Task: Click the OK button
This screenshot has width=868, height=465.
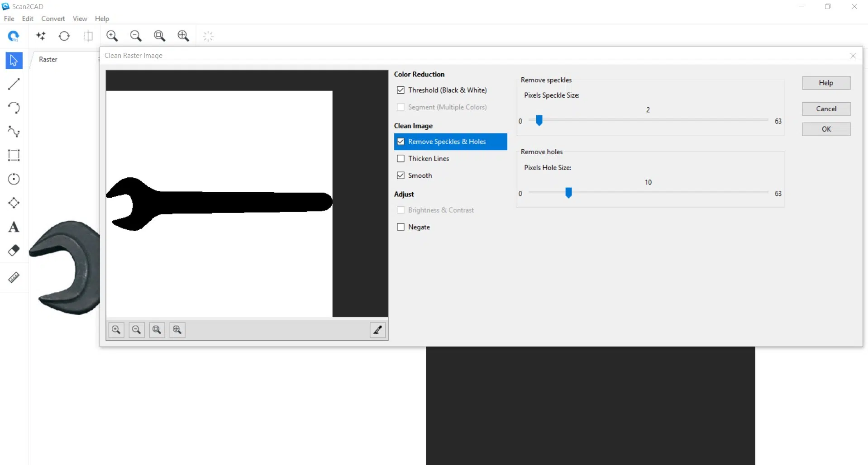Action: tap(826, 129)
